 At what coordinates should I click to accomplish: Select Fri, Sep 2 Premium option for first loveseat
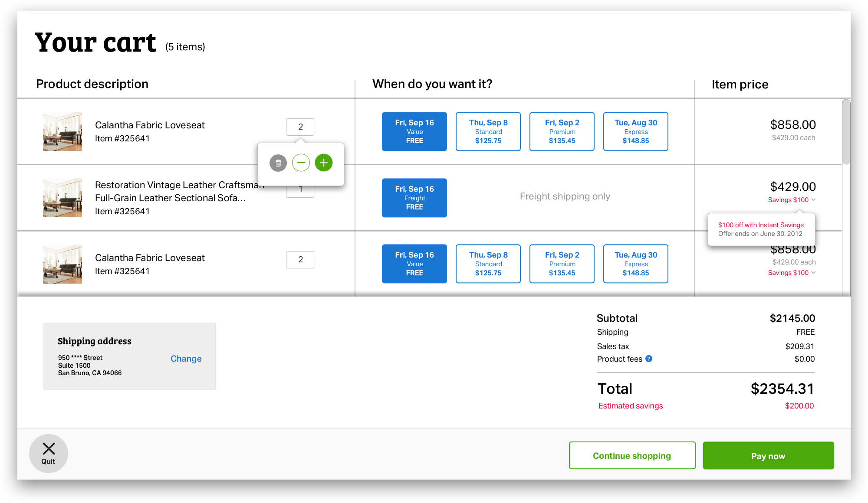pyautogui.click(x=562, y=131)
